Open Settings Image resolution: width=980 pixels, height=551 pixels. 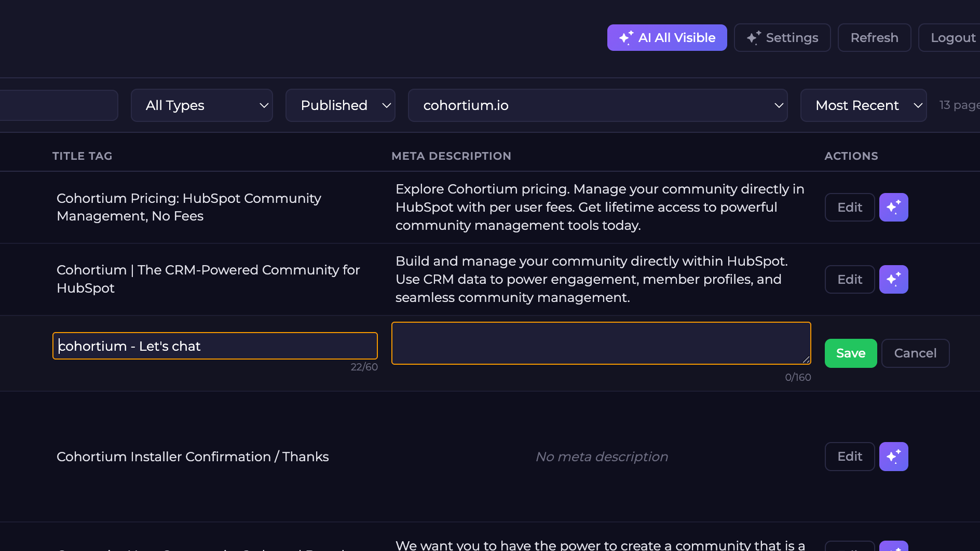coord(782,38)
